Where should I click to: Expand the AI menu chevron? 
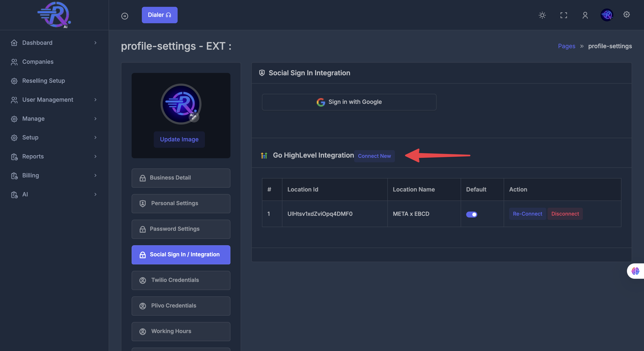[x=95, y=194]
